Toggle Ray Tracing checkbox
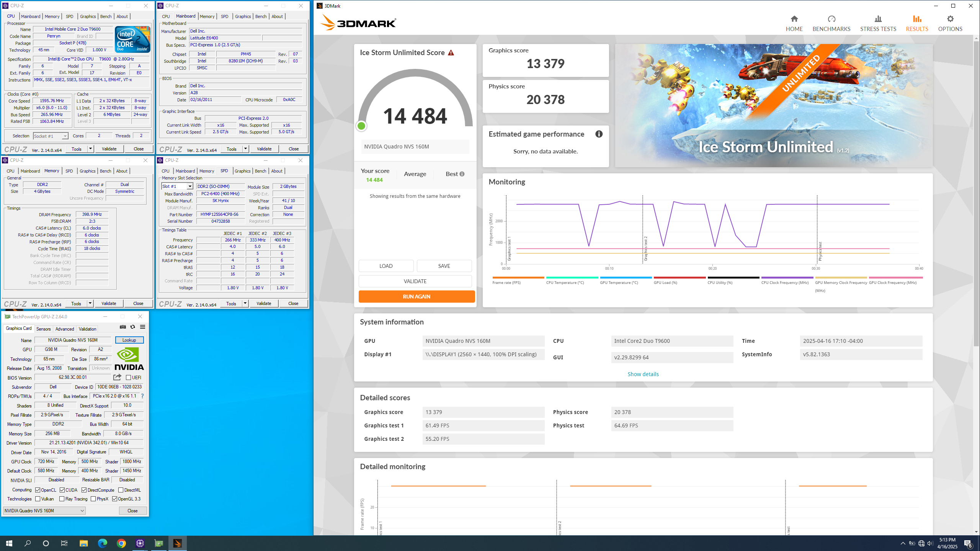This screenshot has width=980, height=551. 62,499
